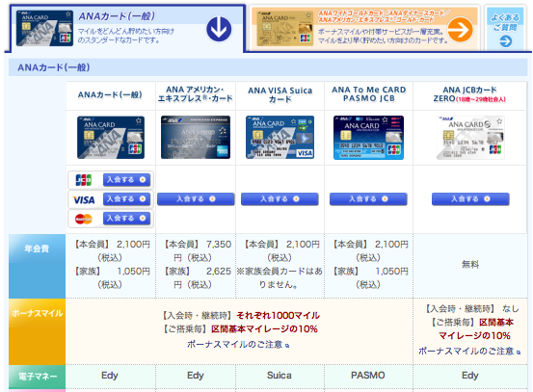Click 入会する for ANA VISA Suica card
The height and width of the screenshot is (392, 533).
pos(280,199)
